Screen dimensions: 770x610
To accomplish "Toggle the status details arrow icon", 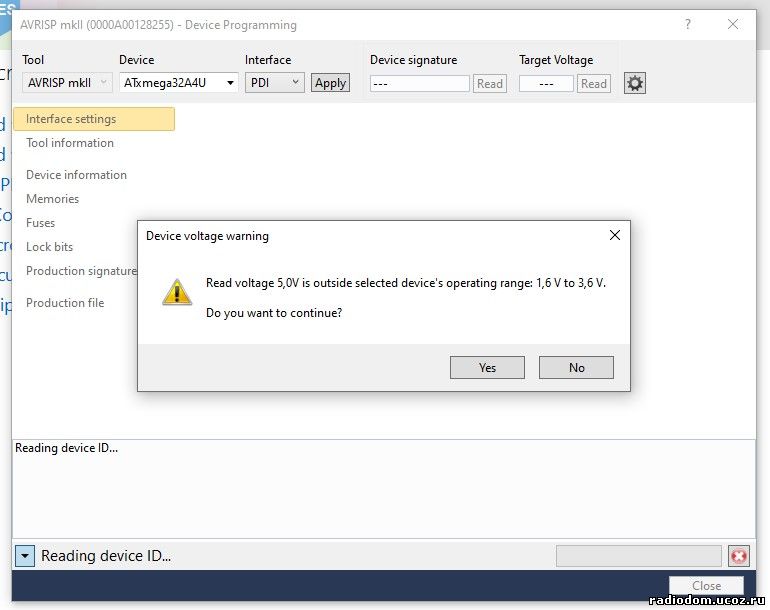I will coord(25,556).
